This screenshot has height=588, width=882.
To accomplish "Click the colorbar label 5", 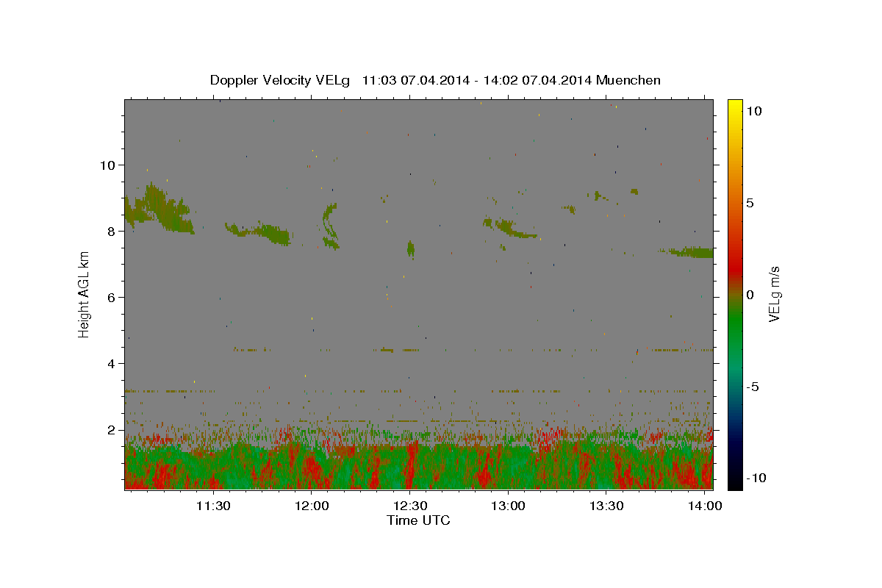I will (750, 203).
